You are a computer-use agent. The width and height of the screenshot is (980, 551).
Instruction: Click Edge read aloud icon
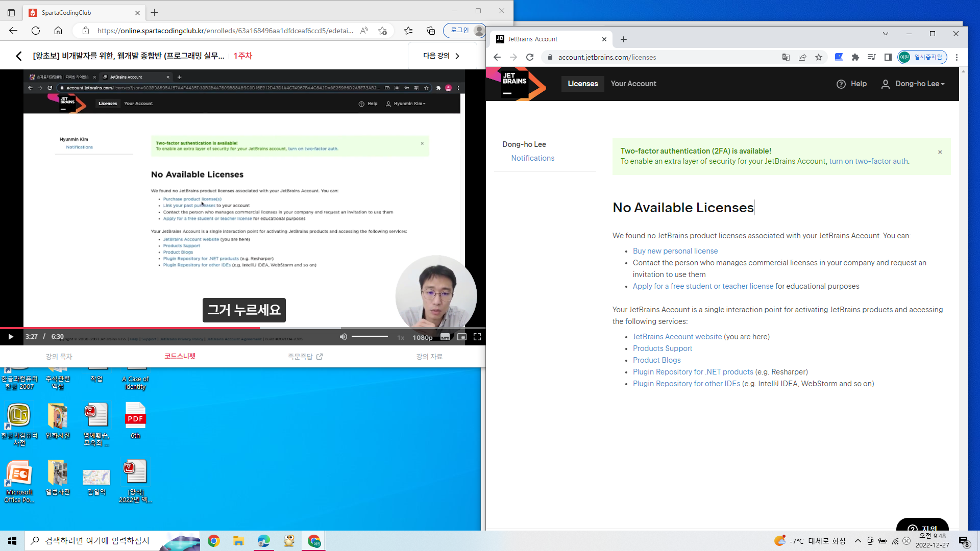coord(364,31)
